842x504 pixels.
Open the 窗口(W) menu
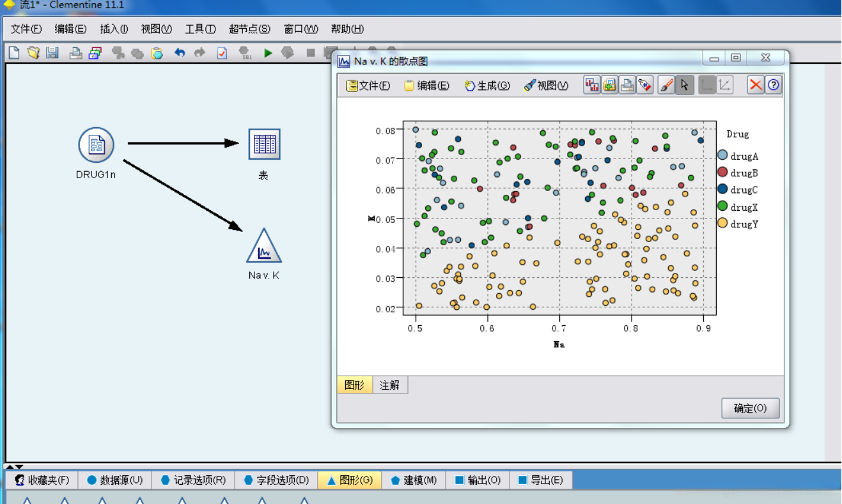tap(300, 29)
